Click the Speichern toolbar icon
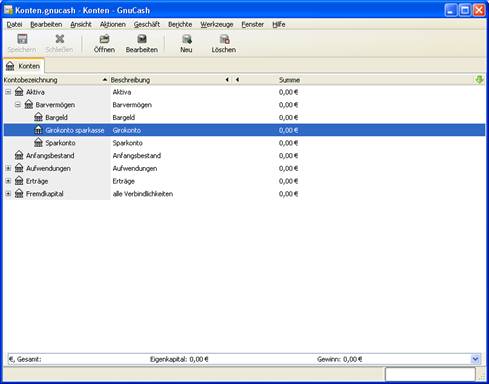Image resolution: width=489 pixels, height=384 pixels. pyautogui.click(x=22, y=39)
